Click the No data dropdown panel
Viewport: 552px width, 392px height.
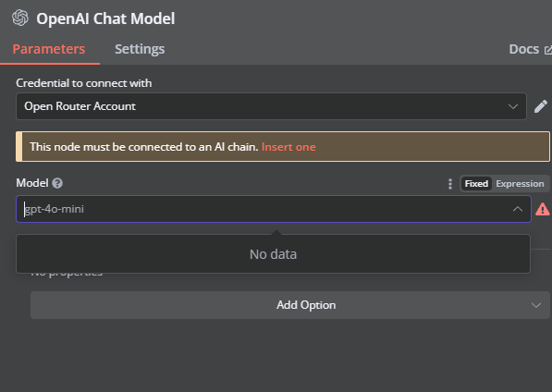[273, 254]
